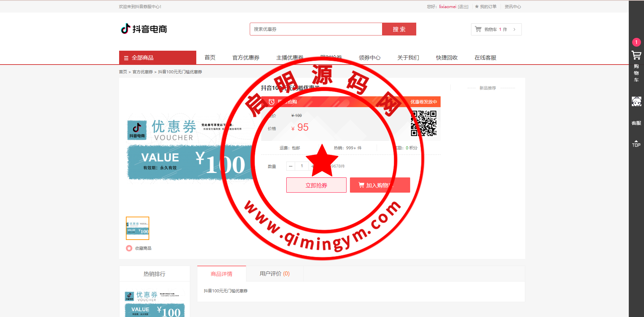Select the 商品详情 tab
644x317 pixels.
click(221, 274)
